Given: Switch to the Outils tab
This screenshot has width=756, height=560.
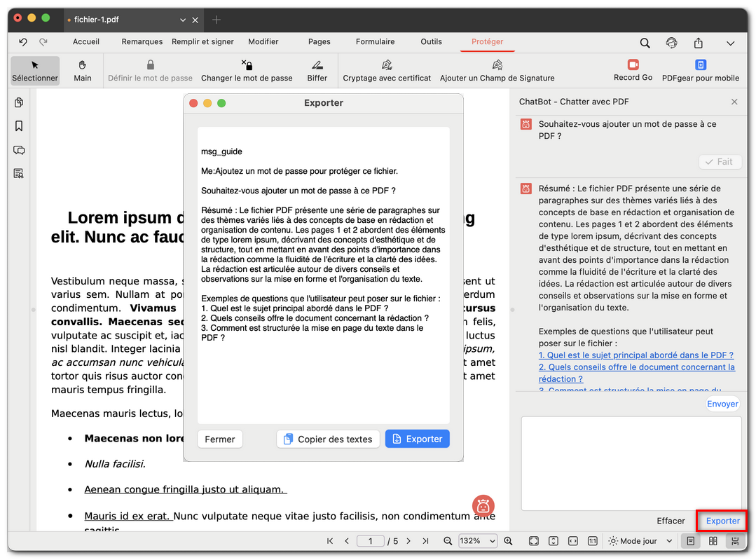Looking at the screenshot, I should (x=431, y=42).
